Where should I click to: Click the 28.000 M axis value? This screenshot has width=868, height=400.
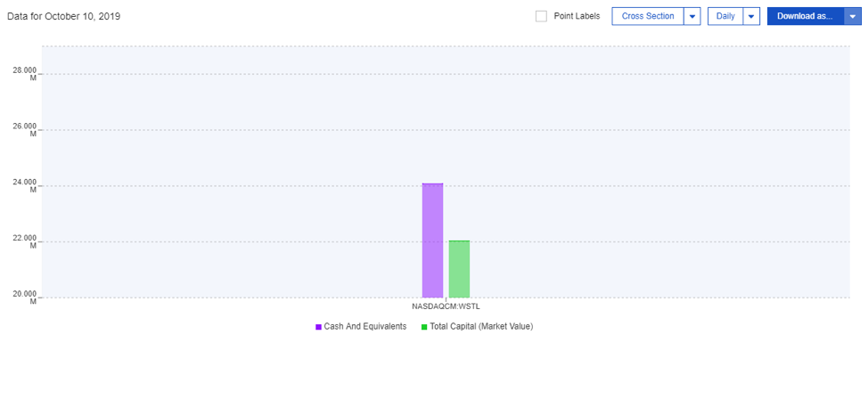pos(25,73)
